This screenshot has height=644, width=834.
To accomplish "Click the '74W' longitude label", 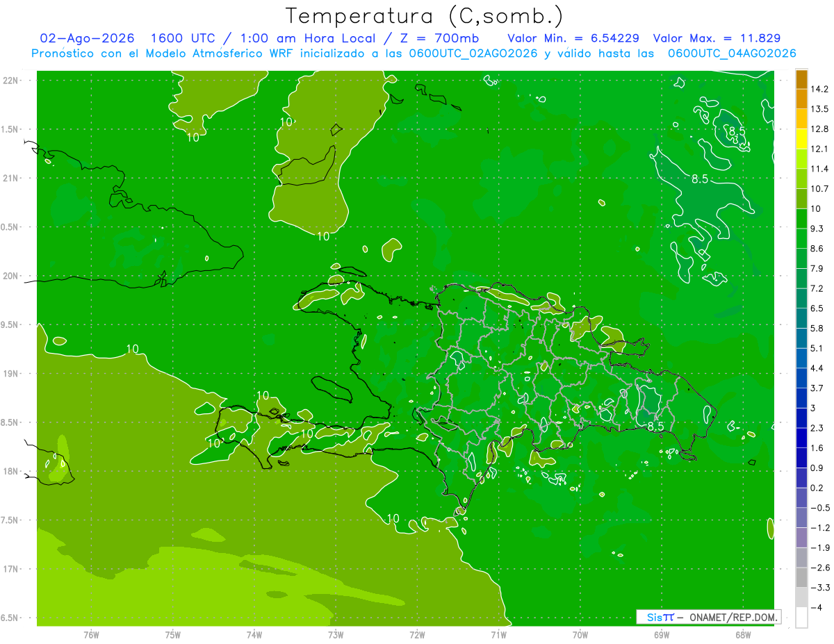I will pyautogui.click(x=254, y=634).
